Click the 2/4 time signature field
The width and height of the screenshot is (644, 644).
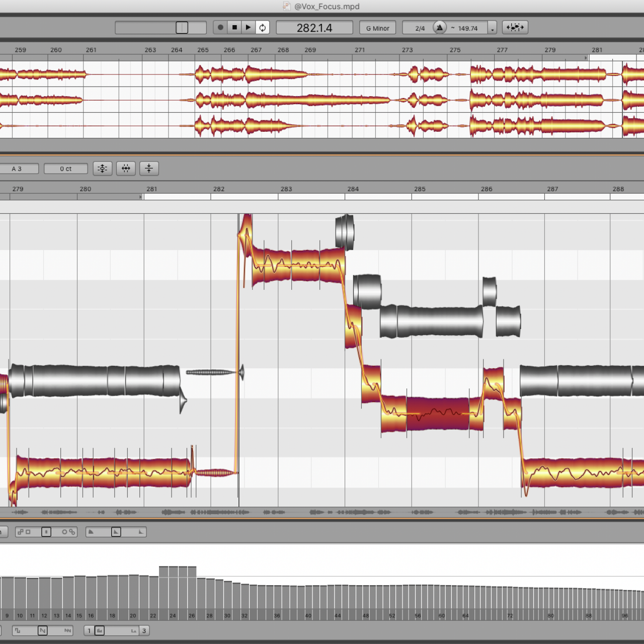(x=420, y=28)
